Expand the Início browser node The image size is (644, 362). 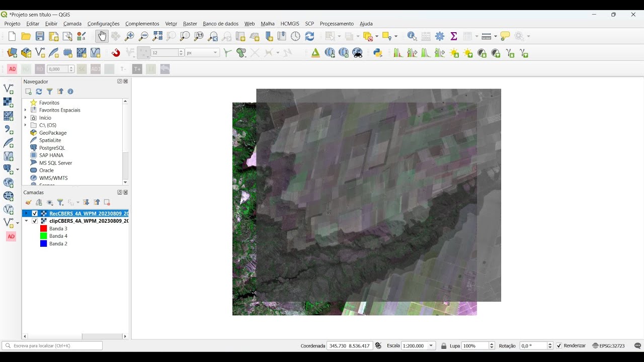[x=26, y=118]
